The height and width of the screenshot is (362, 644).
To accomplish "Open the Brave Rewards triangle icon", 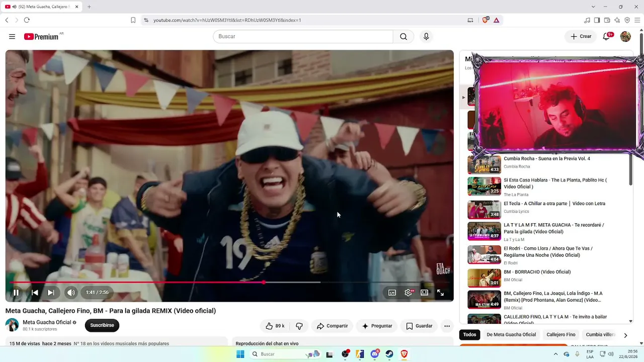I will 497,20.
